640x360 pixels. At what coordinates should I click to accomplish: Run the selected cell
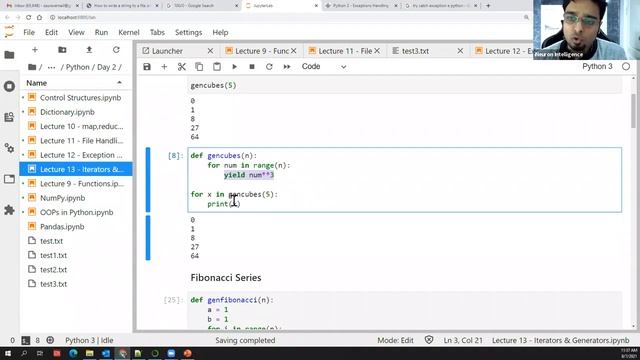pyautogui.click(x=234, y=67)
